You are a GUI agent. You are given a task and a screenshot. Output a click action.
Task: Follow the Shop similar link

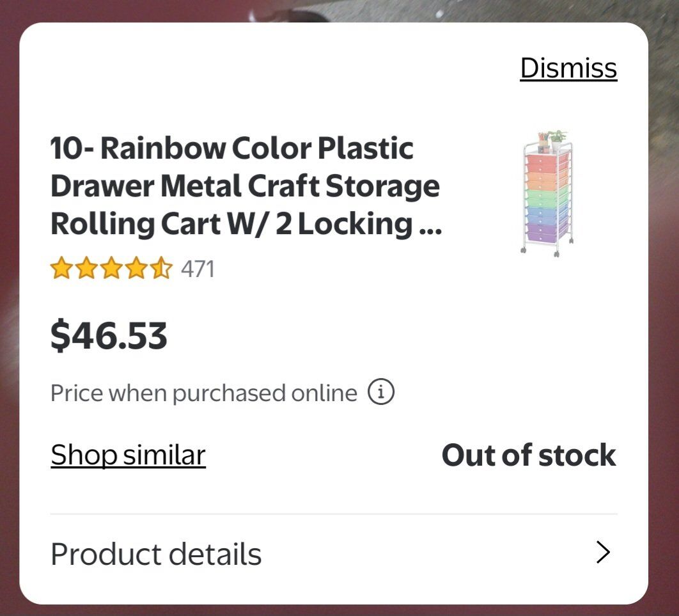[x=128, y=455]
